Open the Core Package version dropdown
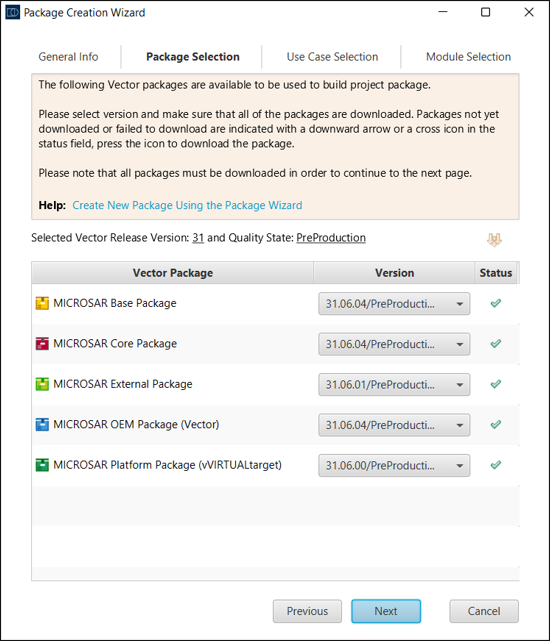550x641 pixels. [x=394, y=344]
